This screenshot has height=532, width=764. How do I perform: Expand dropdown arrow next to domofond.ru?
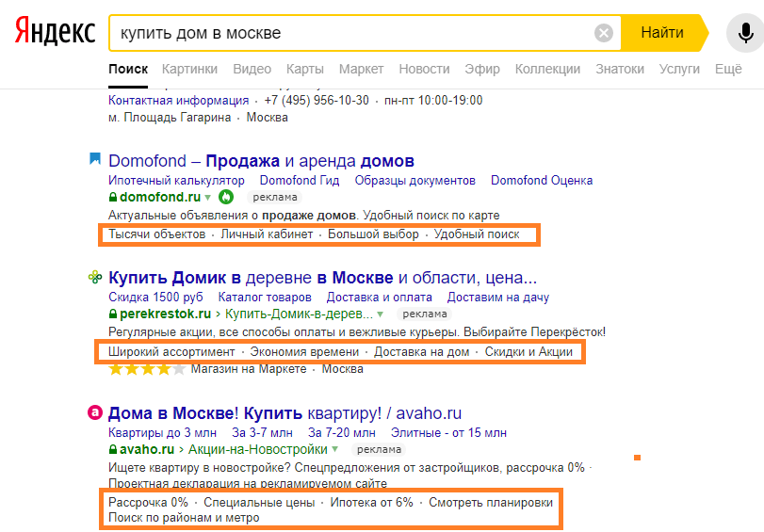coord(207,198)
